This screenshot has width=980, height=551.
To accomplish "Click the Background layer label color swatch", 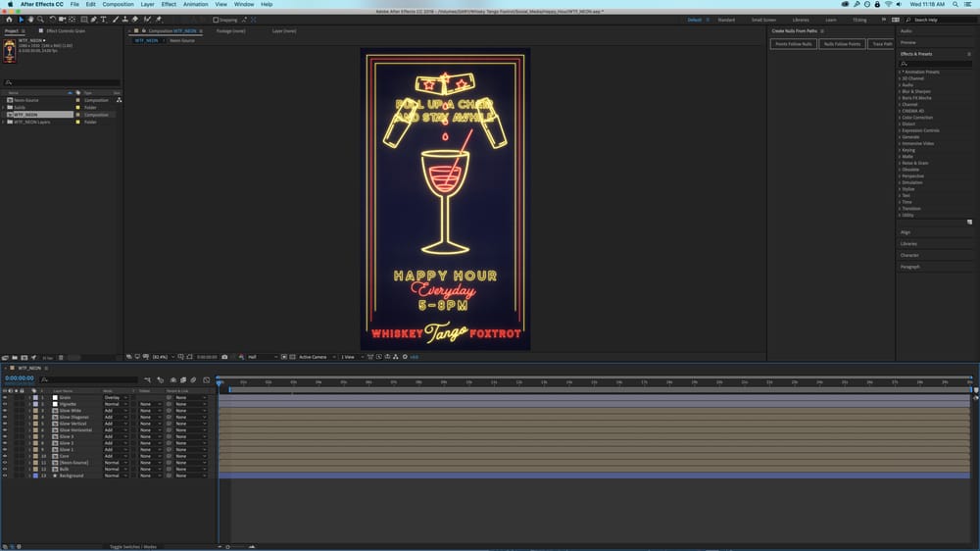I will tap(35, 476).
